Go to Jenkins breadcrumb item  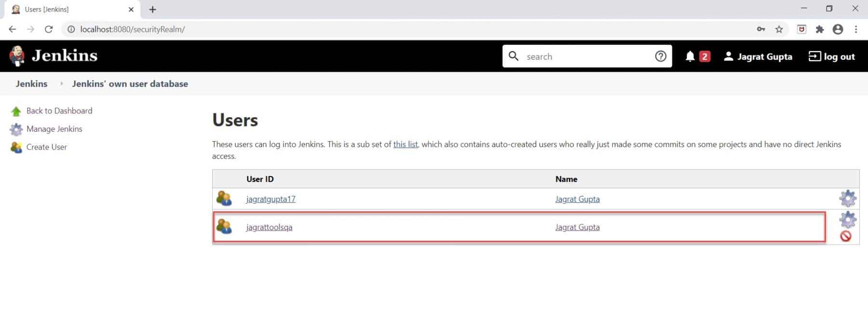pos(31,83)
